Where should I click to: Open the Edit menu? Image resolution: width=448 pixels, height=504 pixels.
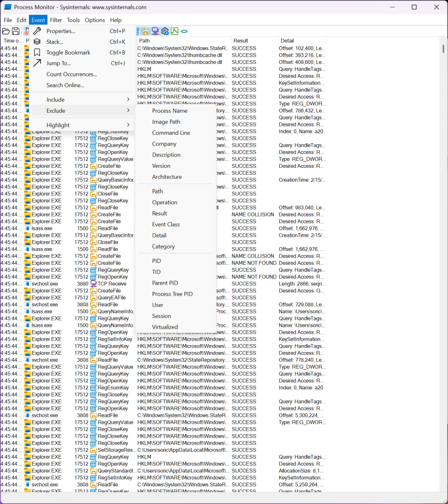pos(22,20)
